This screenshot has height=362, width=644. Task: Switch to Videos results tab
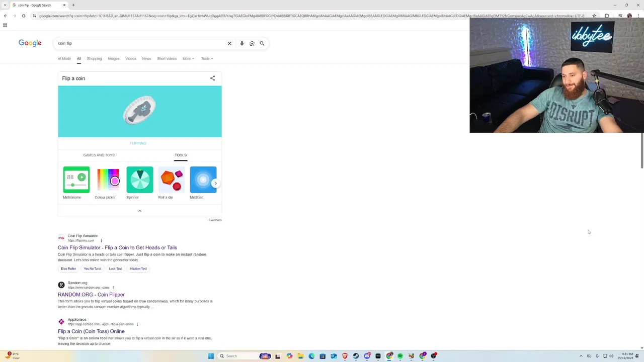tap(131, 58)
